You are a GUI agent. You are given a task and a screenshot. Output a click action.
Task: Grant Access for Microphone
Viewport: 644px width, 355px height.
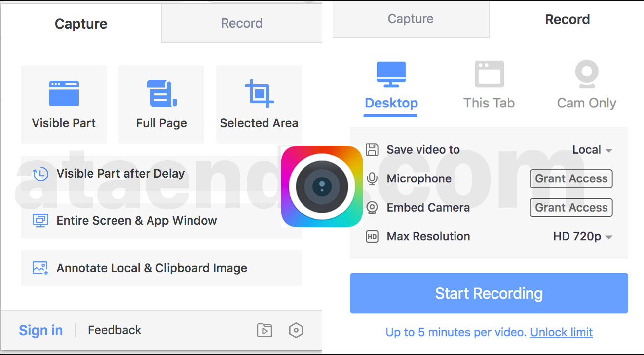[x=571, y=178]
